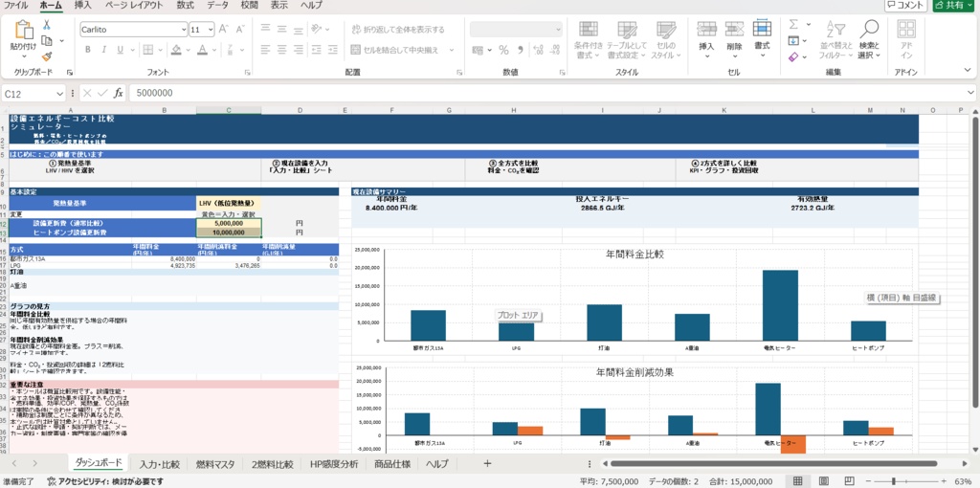Screen dimensions: 980x488
Task: Open セルのスタイル cell styles gallery
Action: [666, 40]
